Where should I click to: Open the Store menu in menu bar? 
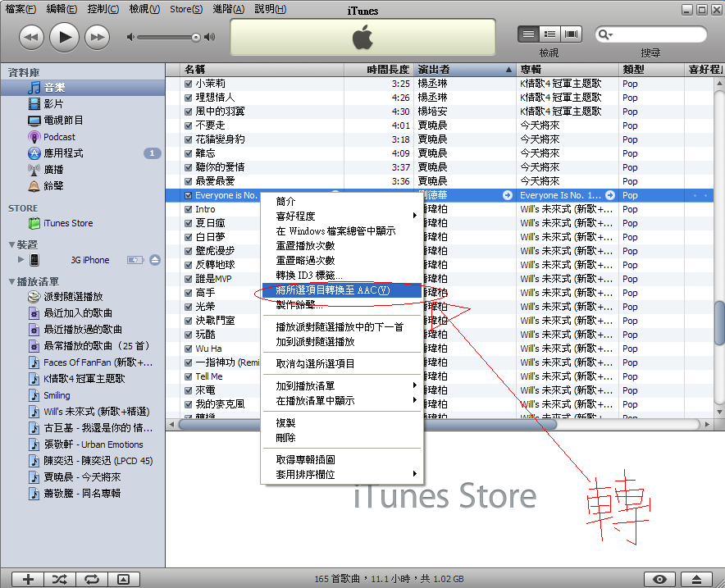(185, 9)
